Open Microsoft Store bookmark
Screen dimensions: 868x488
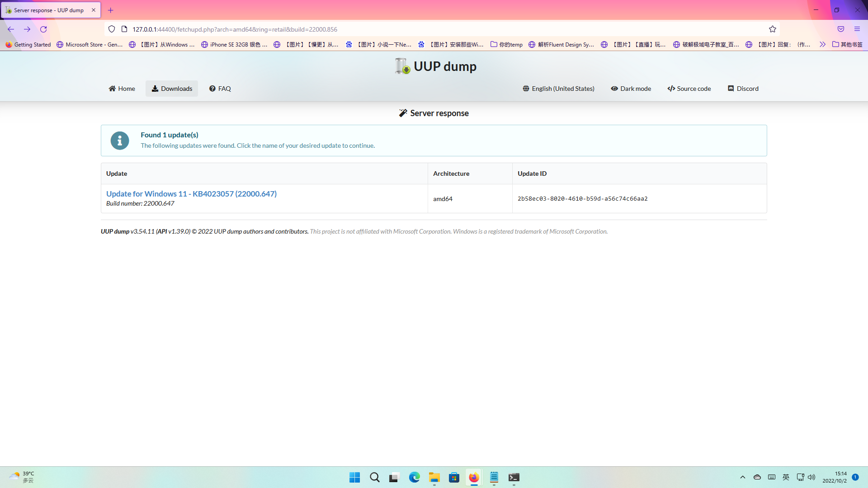[x=90, y=45]
